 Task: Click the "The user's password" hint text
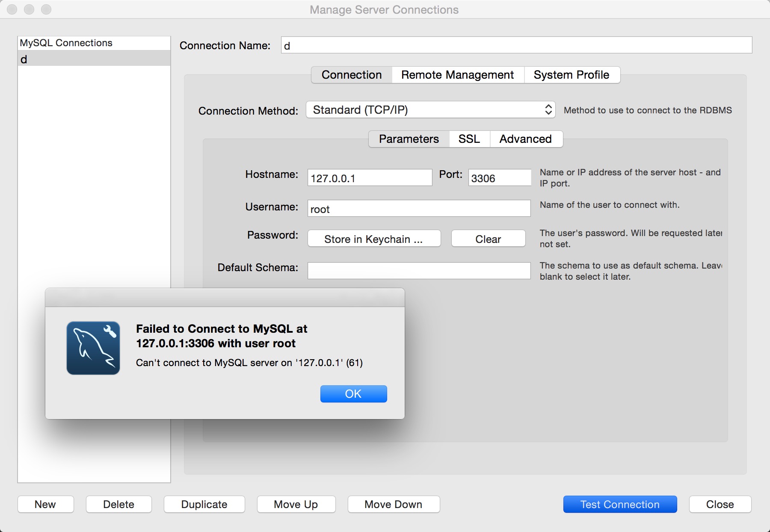[631, 239]
